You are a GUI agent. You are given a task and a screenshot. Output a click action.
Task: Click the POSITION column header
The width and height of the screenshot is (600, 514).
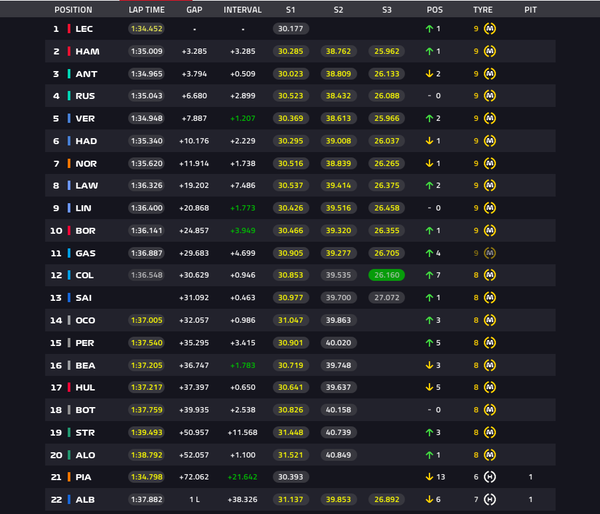[x=73, y=10]
